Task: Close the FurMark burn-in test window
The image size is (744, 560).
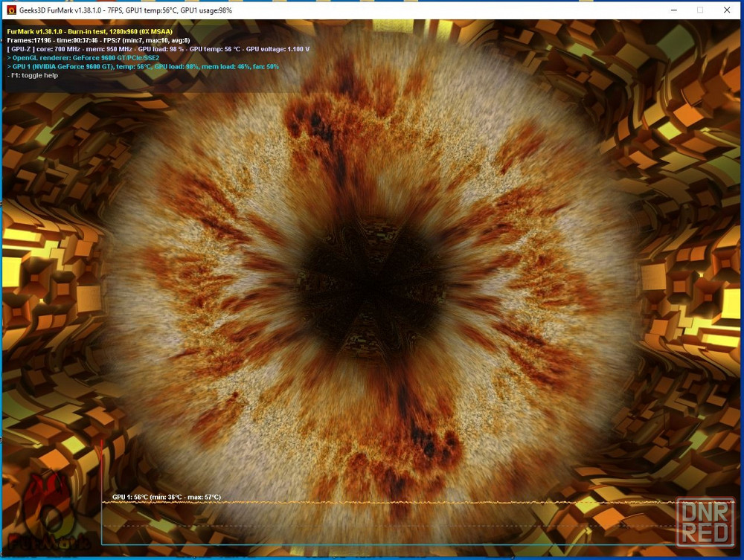Action: tap(726, 10)
